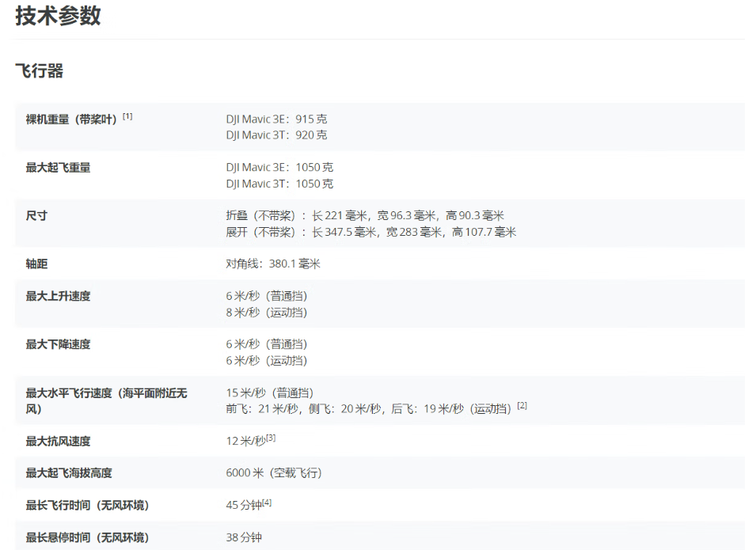Click the 45 分钟 flight time value

[x=244, y=505]
